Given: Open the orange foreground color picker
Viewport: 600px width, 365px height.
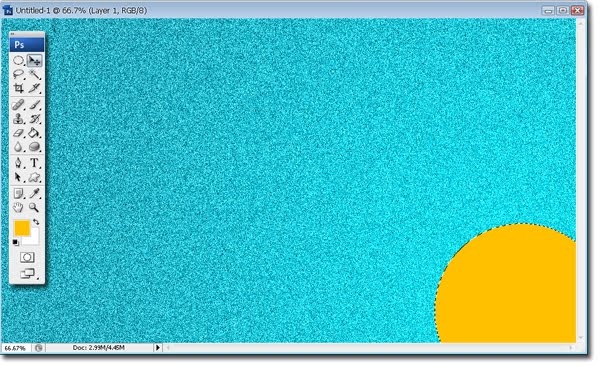Looking at the screenshot, I should tap(22, 228).
